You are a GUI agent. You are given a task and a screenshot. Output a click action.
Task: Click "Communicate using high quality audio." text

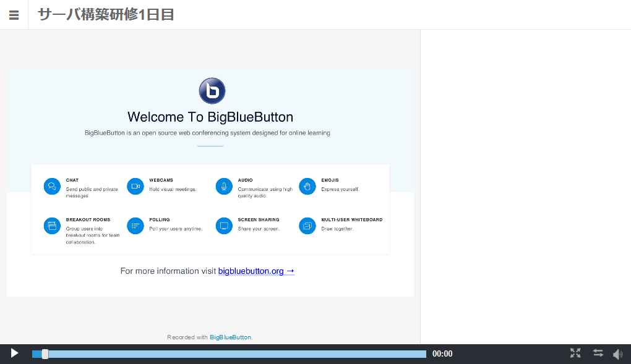click(x=265, y=193)
